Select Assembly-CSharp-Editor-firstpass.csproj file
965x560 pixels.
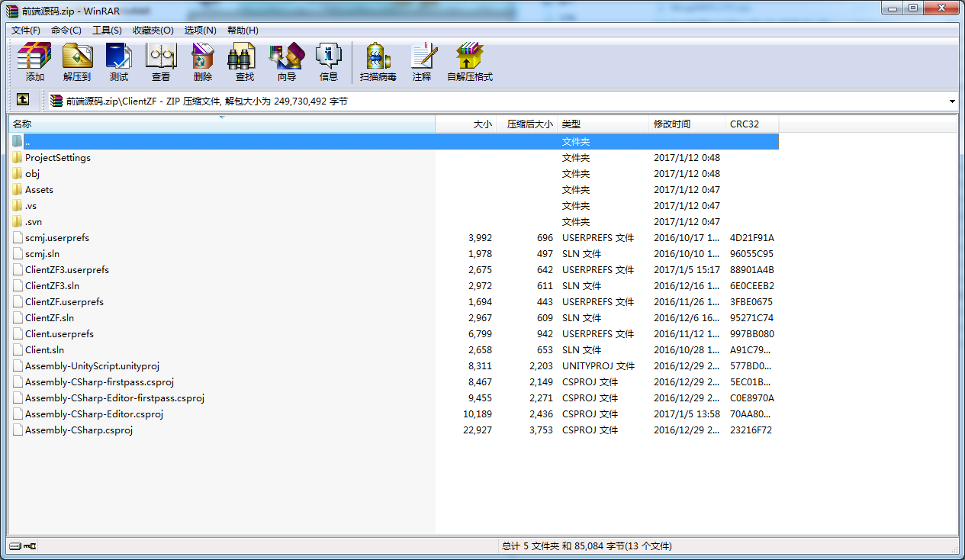point(114,397)
